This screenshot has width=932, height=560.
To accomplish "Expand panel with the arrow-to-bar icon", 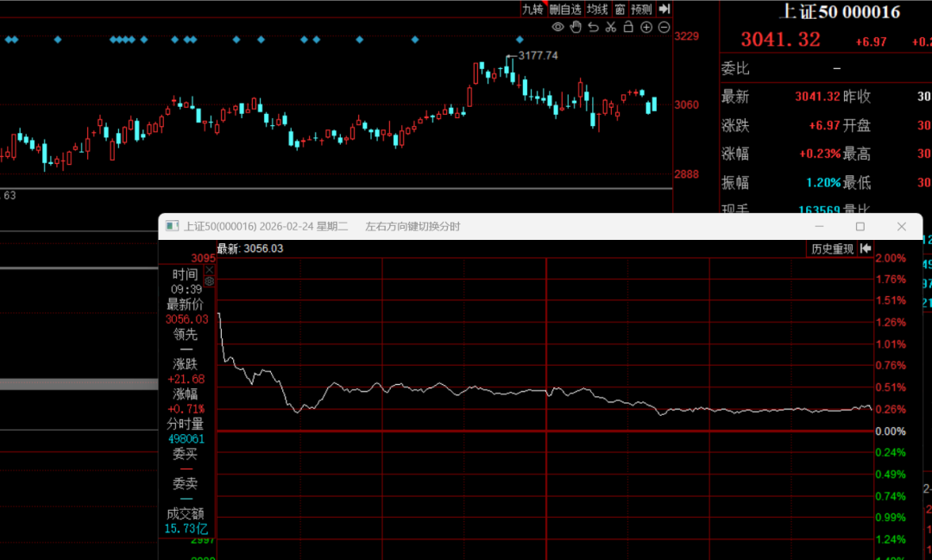I will pos(664,9).
